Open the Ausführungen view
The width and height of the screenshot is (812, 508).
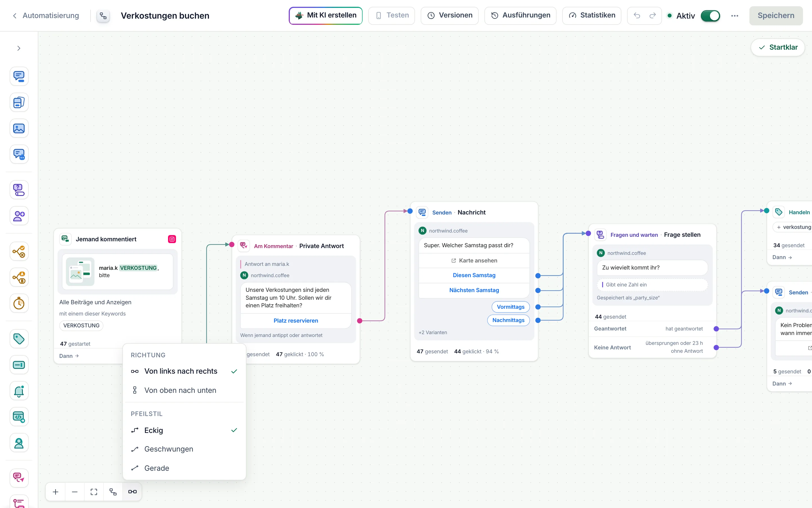(x=520, y=16)
